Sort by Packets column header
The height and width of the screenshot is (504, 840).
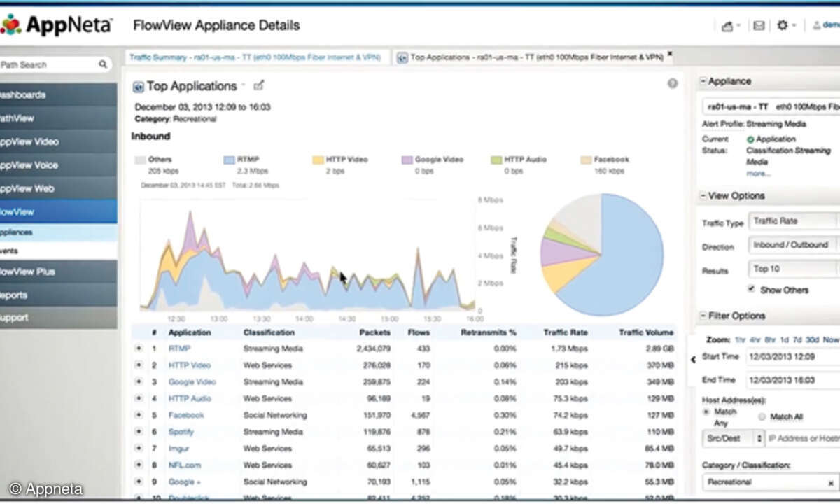(374, 332)
